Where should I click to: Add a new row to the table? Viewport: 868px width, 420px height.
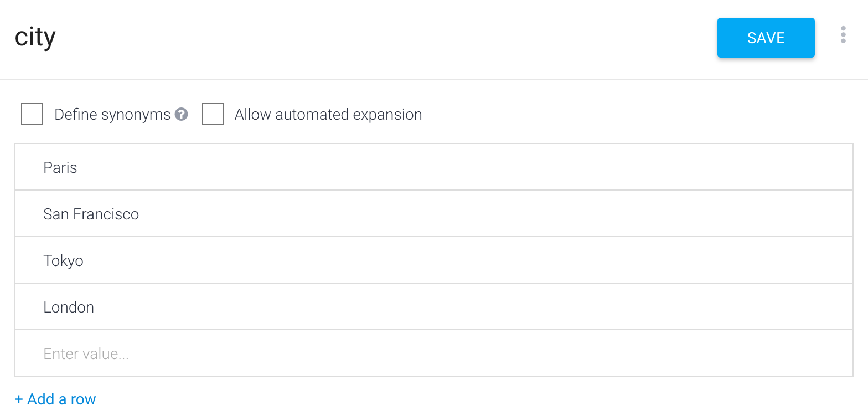[55, 399]
